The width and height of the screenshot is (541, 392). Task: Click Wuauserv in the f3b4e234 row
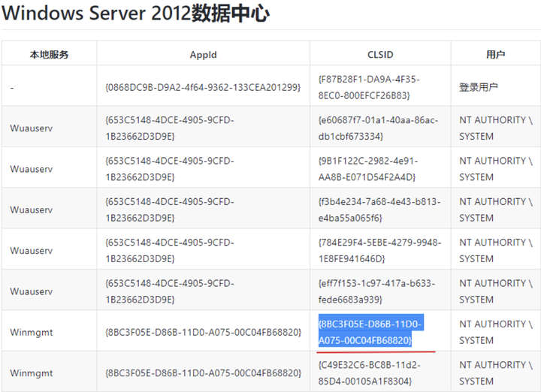tap(32, 210)
